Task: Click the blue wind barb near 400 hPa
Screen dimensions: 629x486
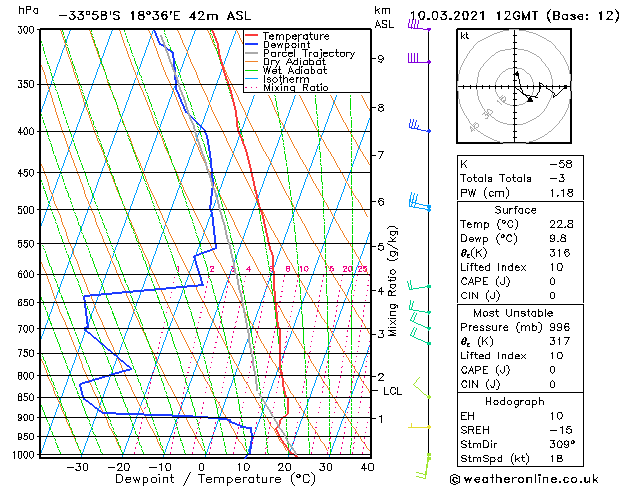Action: click(x=418, y=127)
